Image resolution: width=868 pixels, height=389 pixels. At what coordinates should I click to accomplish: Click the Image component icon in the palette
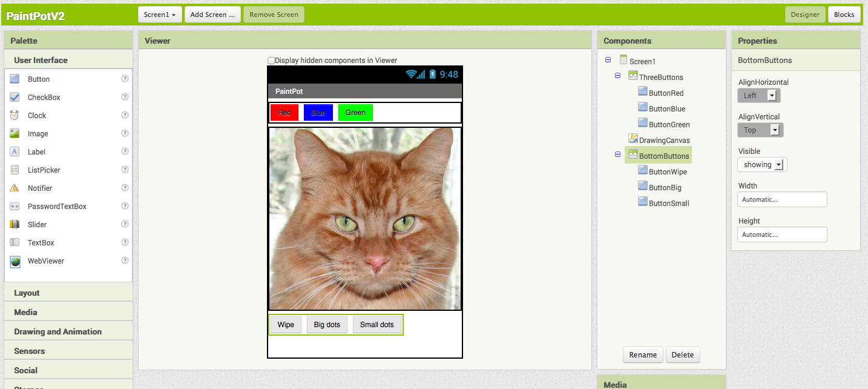(x=15, y=134)
